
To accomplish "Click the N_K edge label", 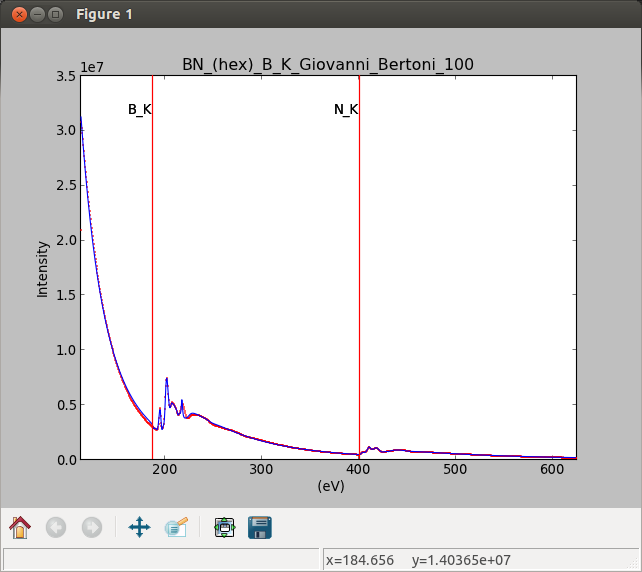I will (345, 109).
